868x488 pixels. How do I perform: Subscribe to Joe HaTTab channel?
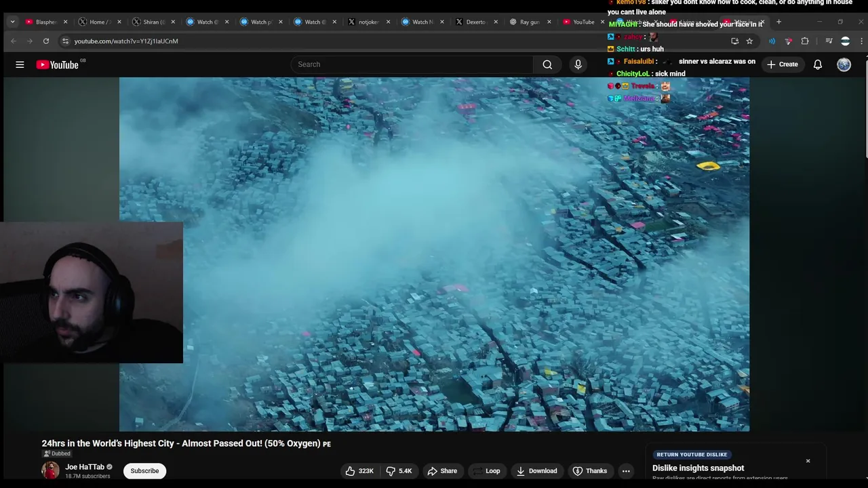coord(144,471)
